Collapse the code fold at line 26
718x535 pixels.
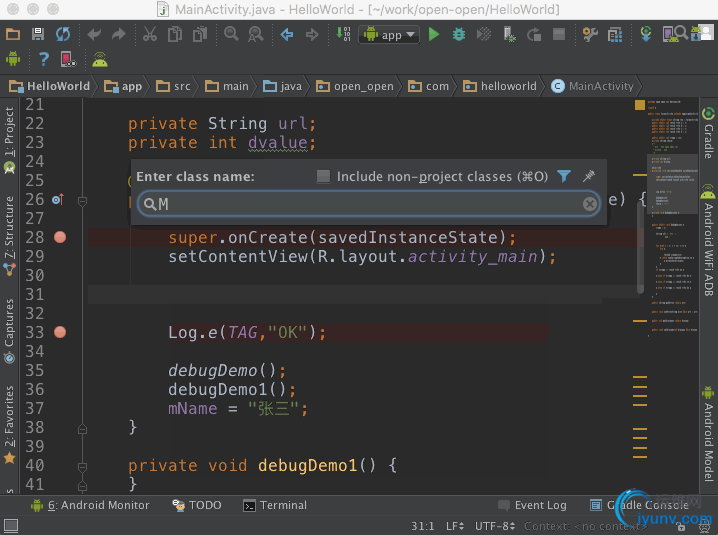point(82,201)
